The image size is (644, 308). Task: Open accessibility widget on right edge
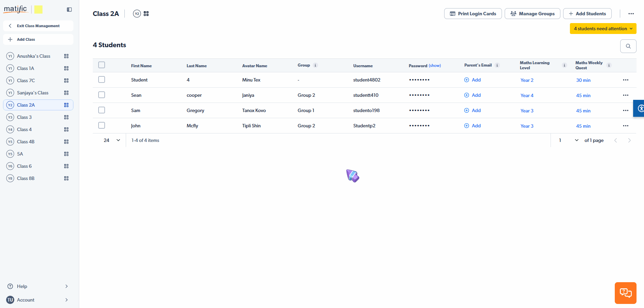640,108
